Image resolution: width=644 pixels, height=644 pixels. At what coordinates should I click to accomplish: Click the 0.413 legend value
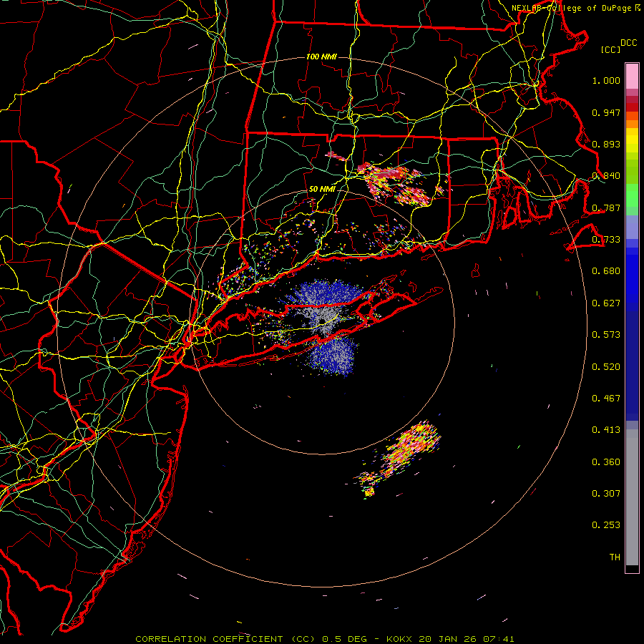[x=606, y=430]
